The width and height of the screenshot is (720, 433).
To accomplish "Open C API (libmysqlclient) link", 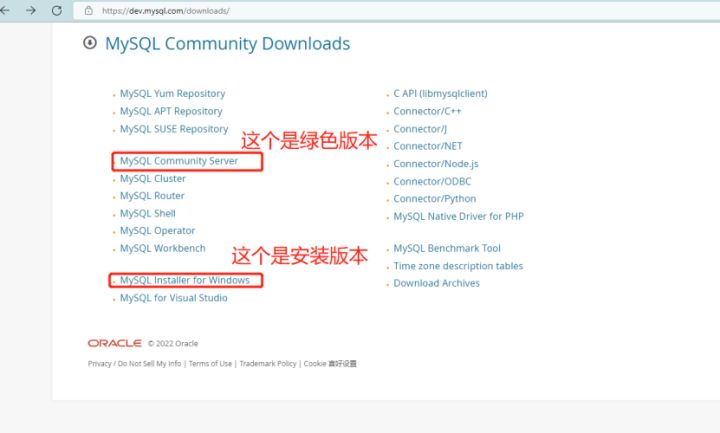I will pos(440,94).
